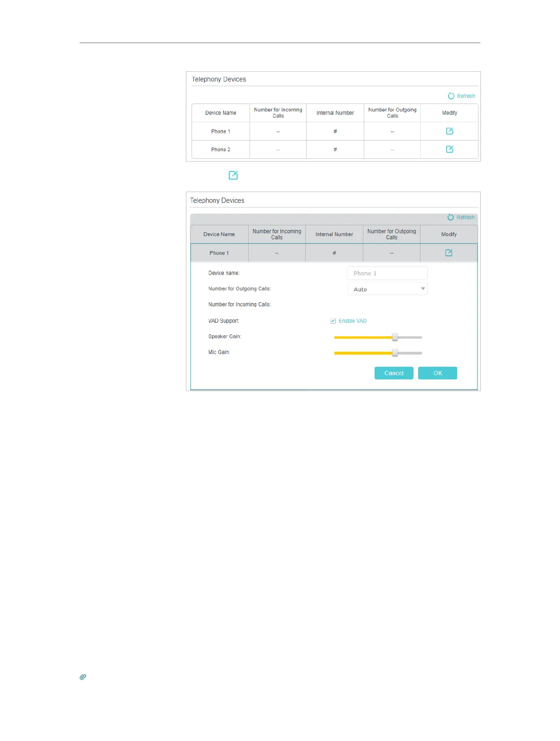
Task: Click the Modify icon in the expanded Phone 1 row
Action: 449,253
